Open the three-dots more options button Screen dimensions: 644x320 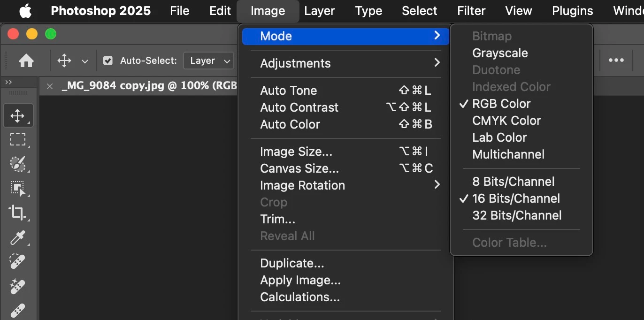616,61
